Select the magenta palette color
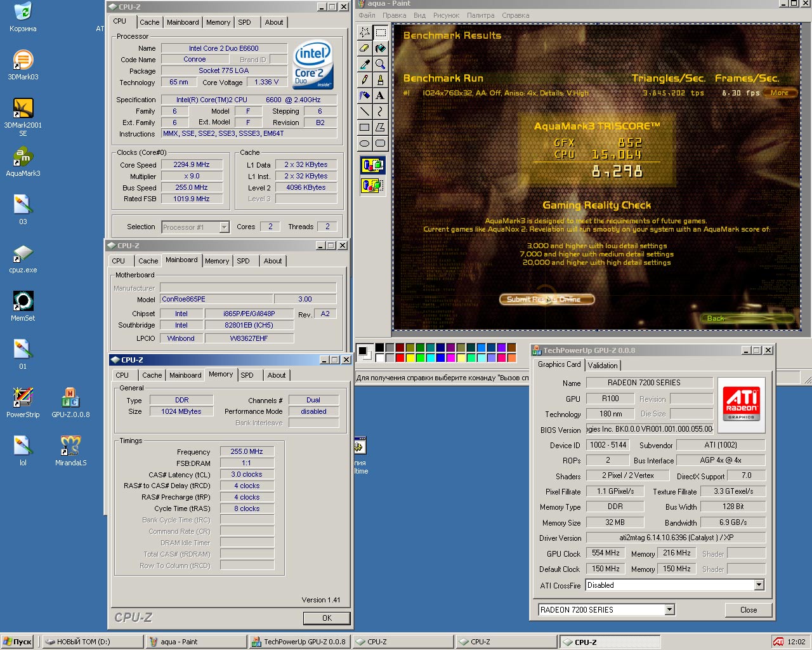 [450, 357]
